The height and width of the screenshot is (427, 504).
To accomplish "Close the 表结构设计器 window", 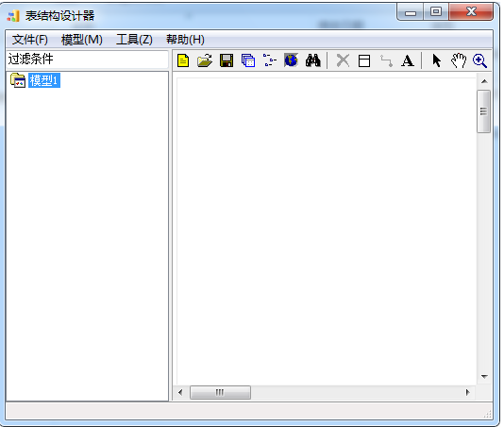I will point(471,12).
